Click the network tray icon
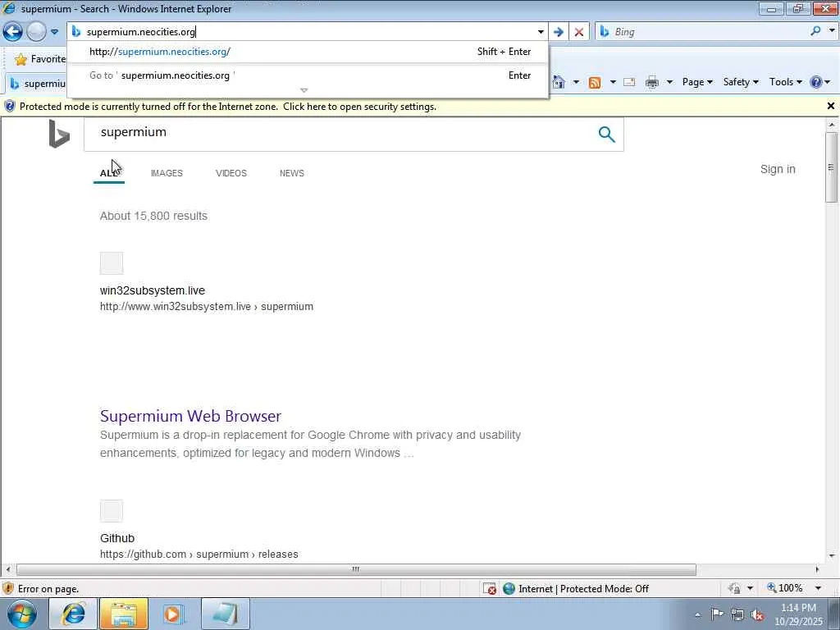The height and width of the screenshot is (630, 840). click(737, 615)
